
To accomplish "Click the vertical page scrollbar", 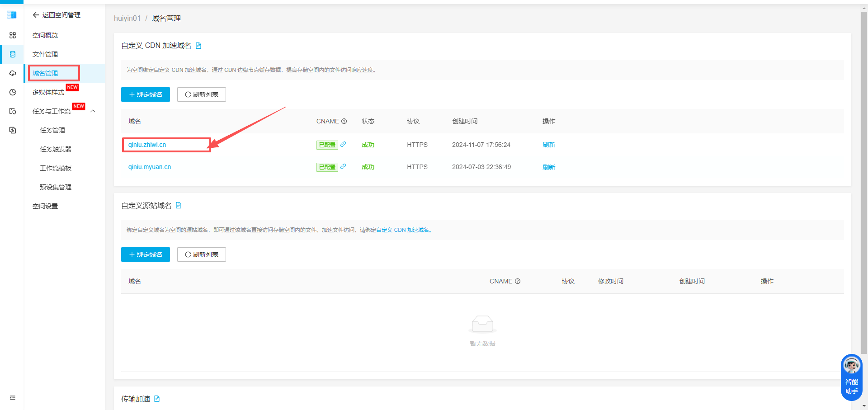I will tap(864, 181).
